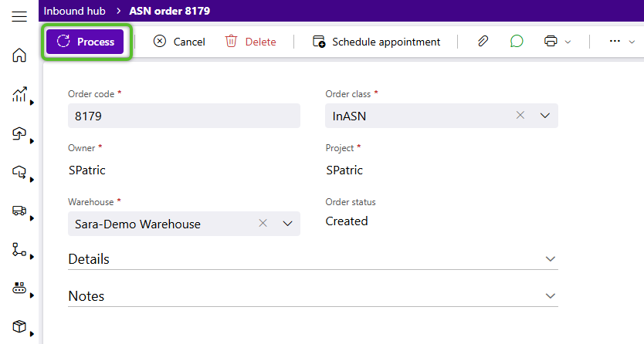Image resolution: width=644 pixels, height=344 pixels.
Task: Open the Order class dropdown
Action: (x=544, y=116)
